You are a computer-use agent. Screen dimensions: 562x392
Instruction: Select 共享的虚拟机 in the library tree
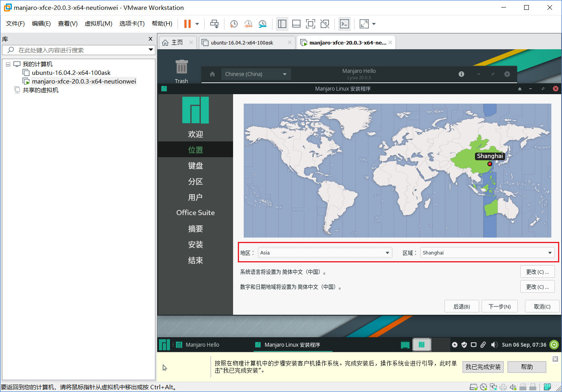40,90
